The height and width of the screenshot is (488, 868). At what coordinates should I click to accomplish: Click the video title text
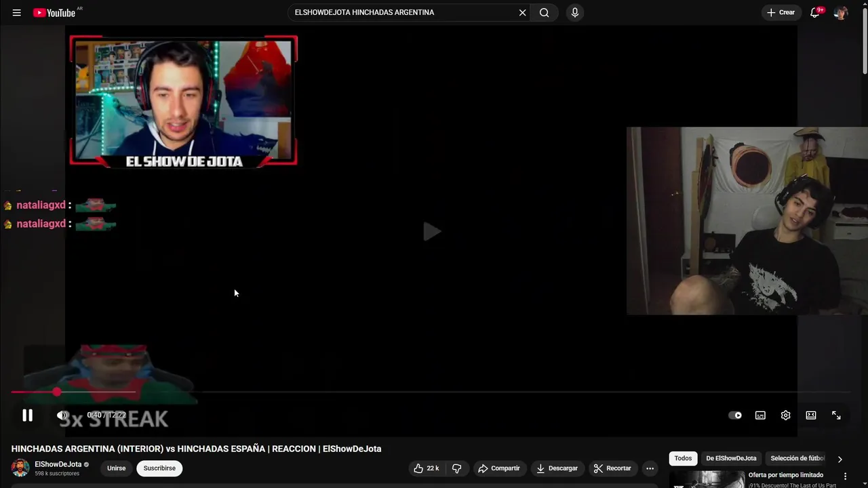[196, 449]
